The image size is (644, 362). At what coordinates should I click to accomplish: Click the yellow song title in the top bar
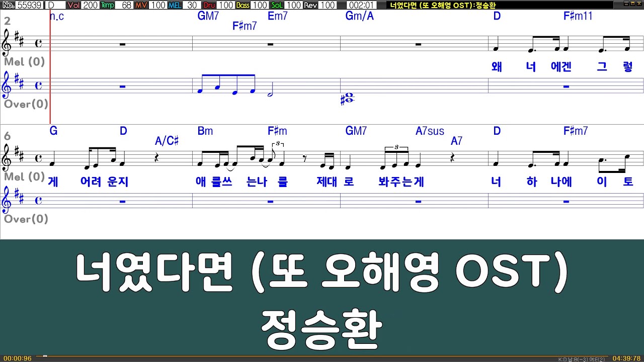click(443, 5)
